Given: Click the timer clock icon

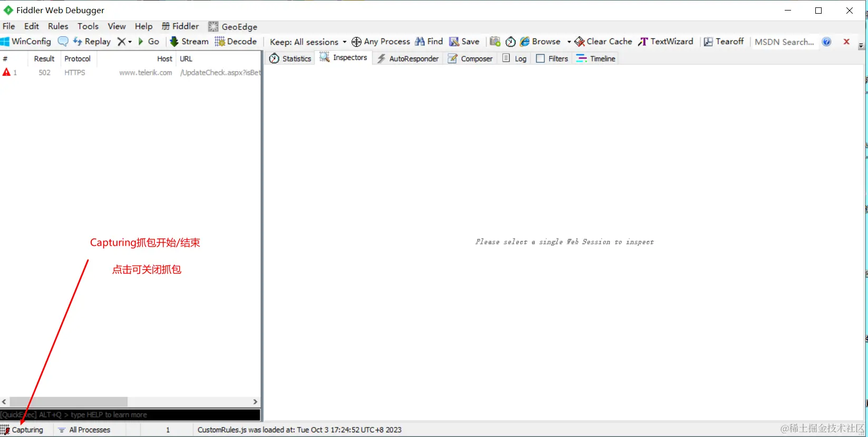Looking at the screenshot, I should [x=510, y=42].
